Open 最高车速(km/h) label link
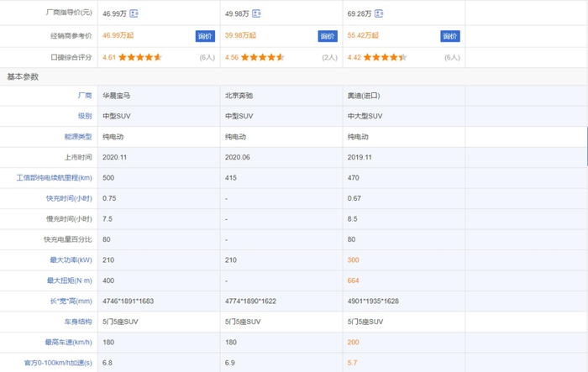The width and height of the screenshot is (588, 372). pyautogui.click(x=68, y=343)
